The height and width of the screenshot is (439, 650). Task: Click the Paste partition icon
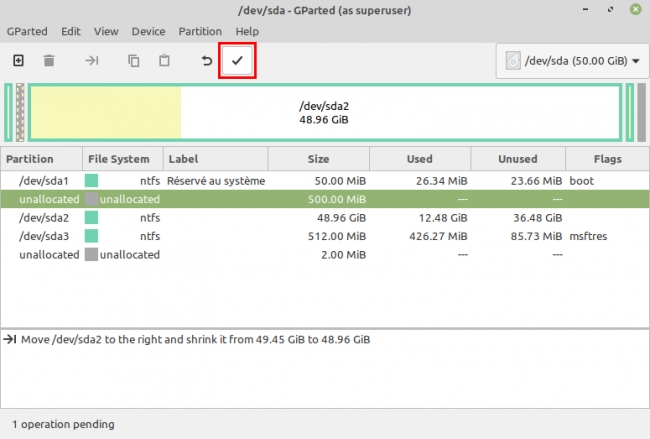click(164, 61)
